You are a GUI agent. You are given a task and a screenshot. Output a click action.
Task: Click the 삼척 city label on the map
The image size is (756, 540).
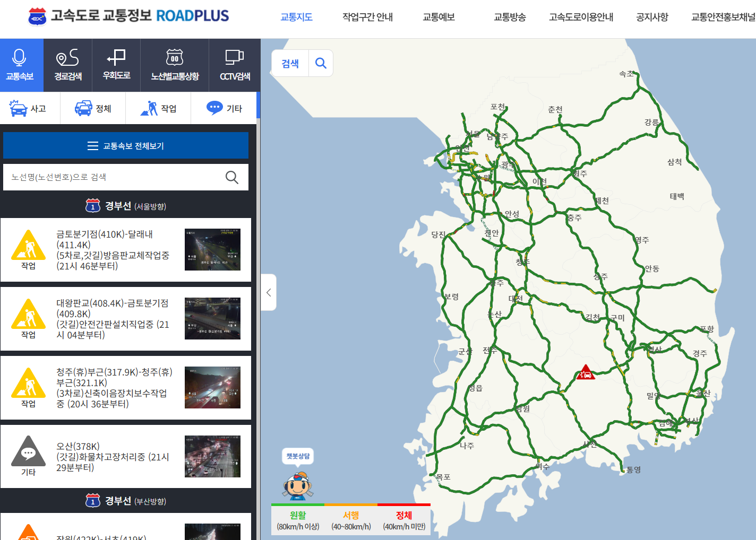tap(675, 162)
